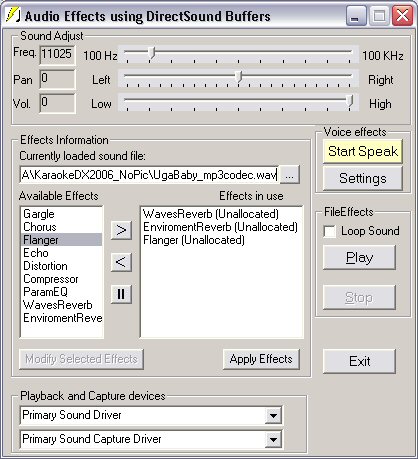The image size is (418, 459).
Task: Remove effect with the < arrow button
Action: [x=121, y=262]
